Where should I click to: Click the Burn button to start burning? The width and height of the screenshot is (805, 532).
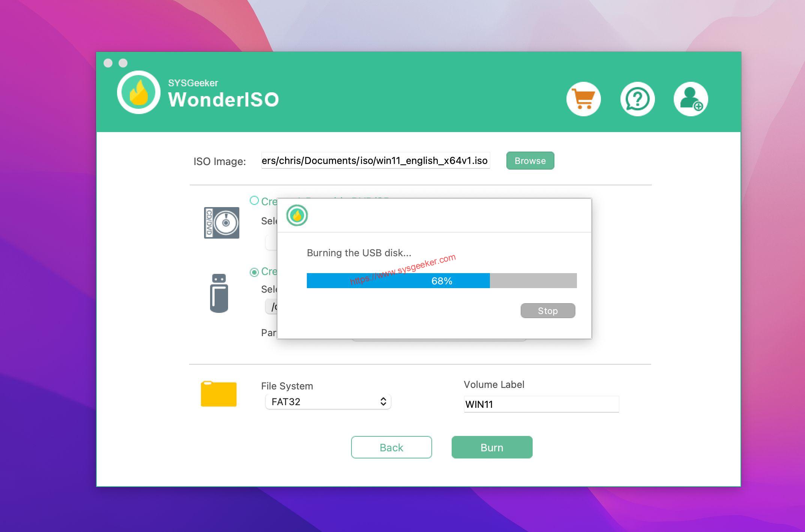491,447
